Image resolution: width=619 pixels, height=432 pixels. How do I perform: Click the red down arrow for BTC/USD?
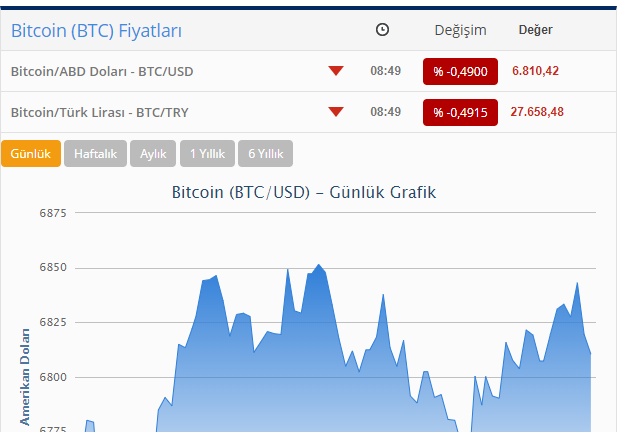pos(336,71)
